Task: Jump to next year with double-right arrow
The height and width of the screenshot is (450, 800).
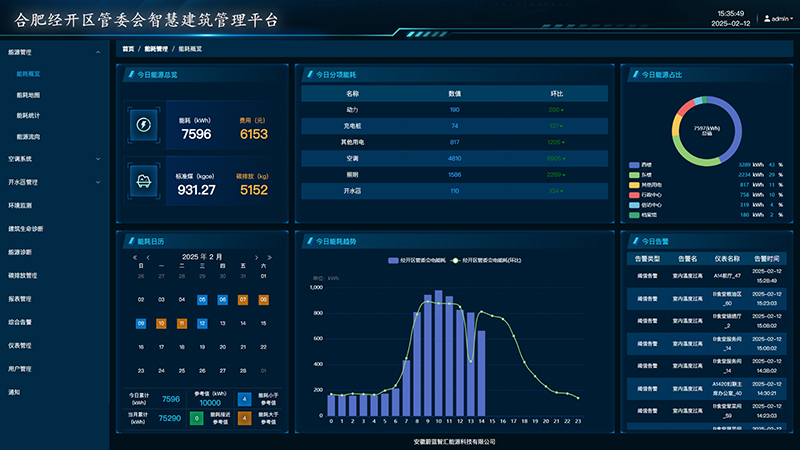Action: click(267, 257)
